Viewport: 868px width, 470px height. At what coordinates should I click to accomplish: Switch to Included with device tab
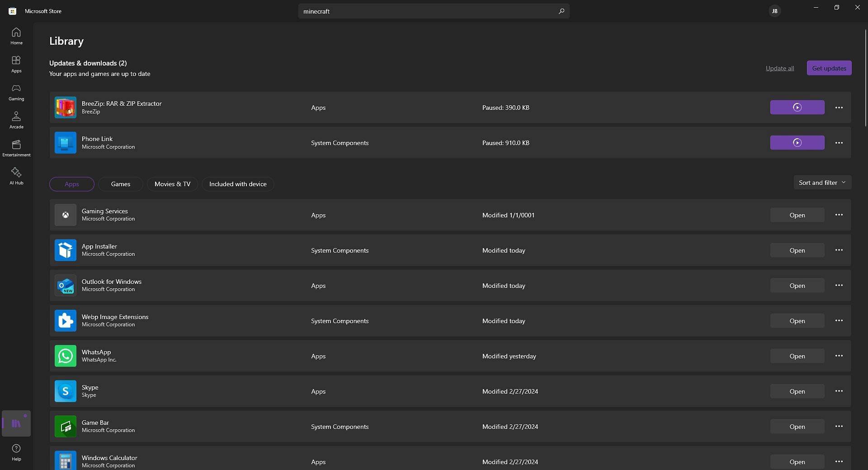(x=238, y=184)
